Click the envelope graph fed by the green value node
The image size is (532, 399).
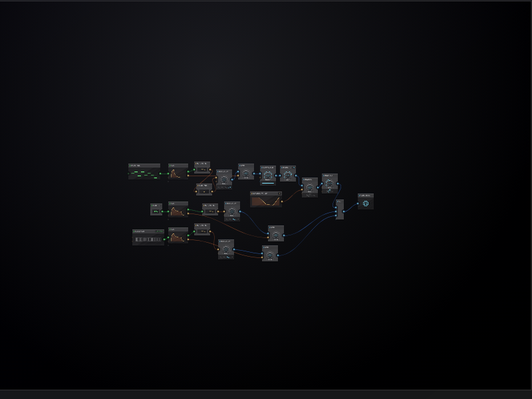[x=178, y=211]
